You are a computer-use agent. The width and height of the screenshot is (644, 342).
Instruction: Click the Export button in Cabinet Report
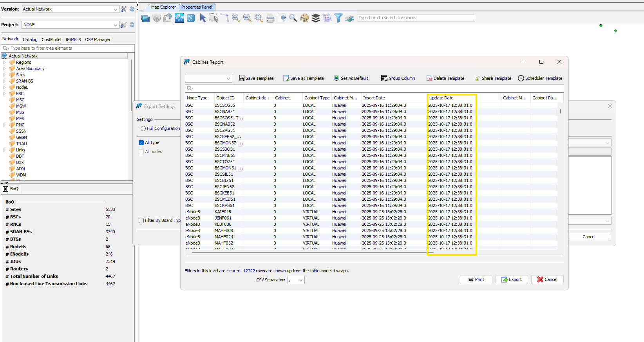(512, 279)
